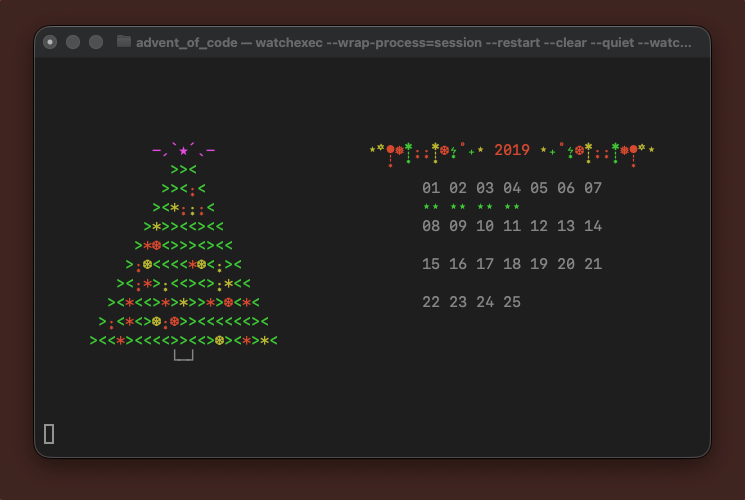This screenshot has height=500, width=745.
Task: Select day 25 in the last row
Action: (512, 302)
